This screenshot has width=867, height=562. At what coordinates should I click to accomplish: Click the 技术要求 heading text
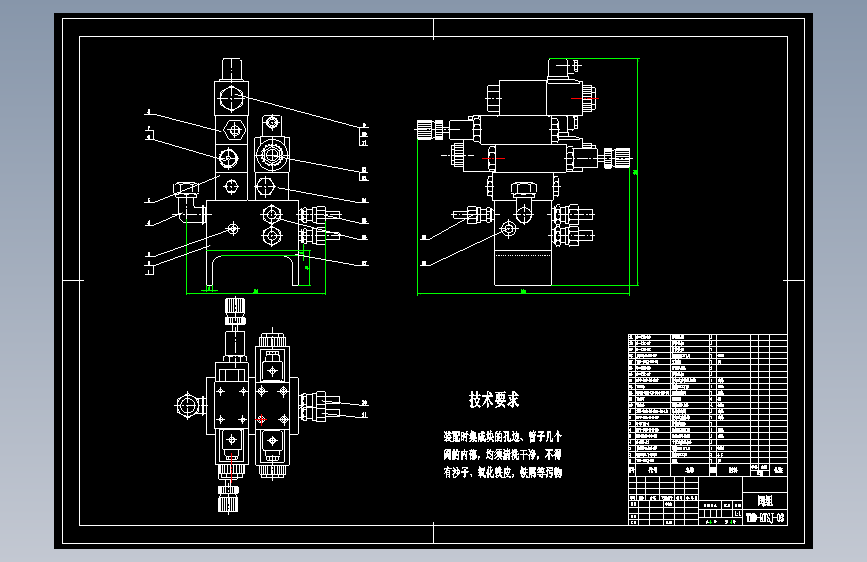pos(494,399)
